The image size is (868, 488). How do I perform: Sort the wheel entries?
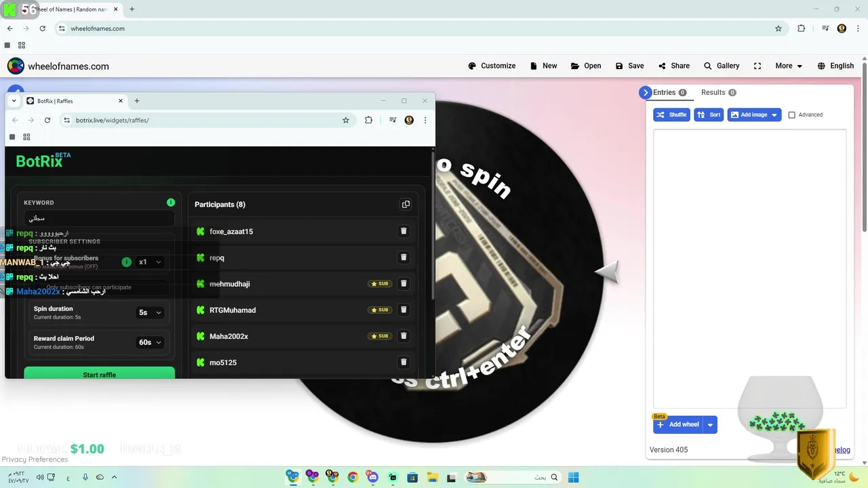709,115
